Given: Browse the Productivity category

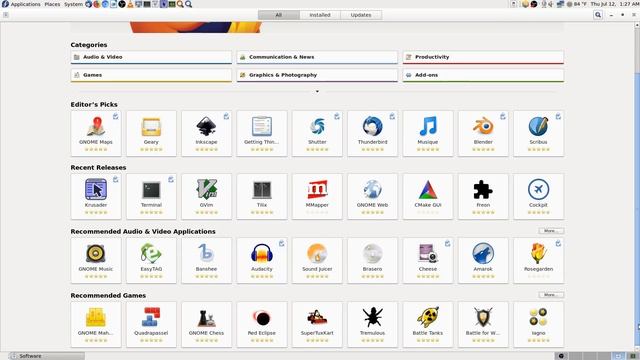Looking at the screenshot, I should coord(483,57).
